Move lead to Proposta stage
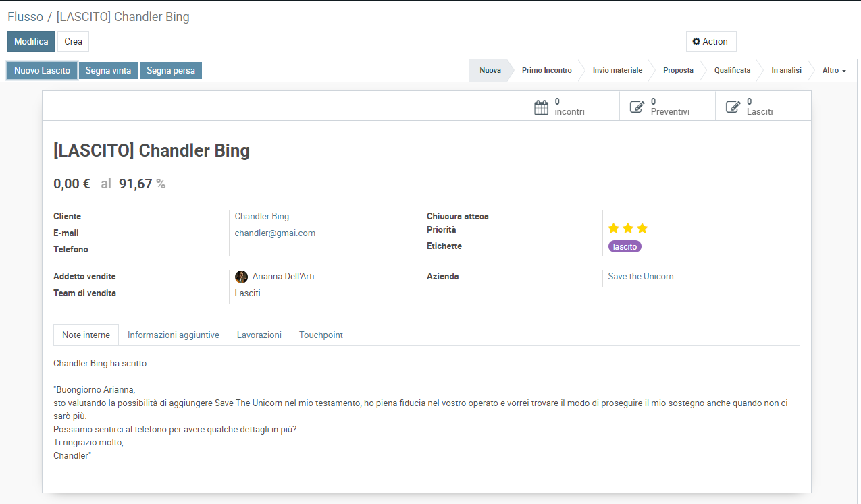The image size is (861, 504). [x=678, y=71]
